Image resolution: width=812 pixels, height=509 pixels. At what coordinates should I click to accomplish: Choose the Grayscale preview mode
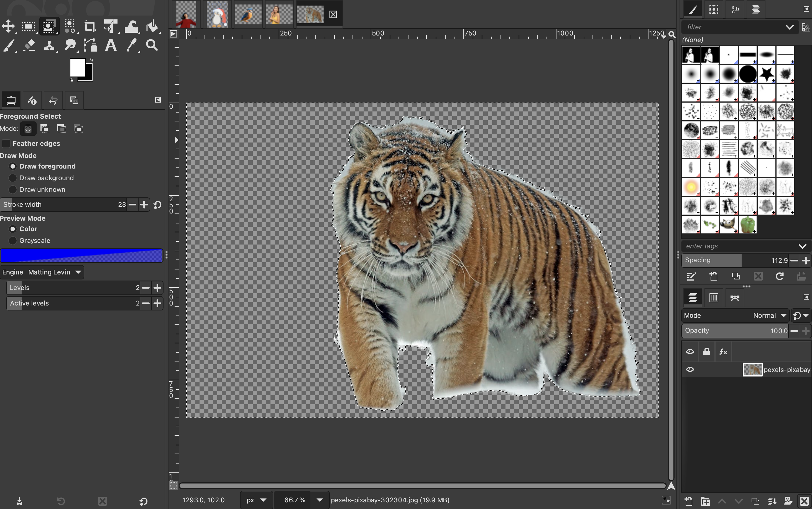[13, 240]
